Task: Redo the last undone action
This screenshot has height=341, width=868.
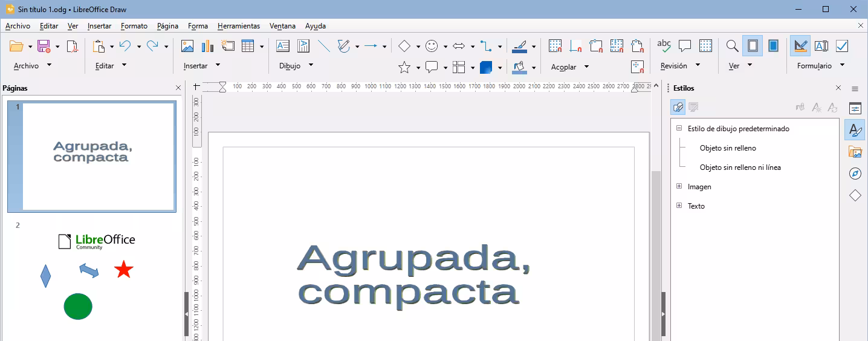Action: tap(153, 46)
